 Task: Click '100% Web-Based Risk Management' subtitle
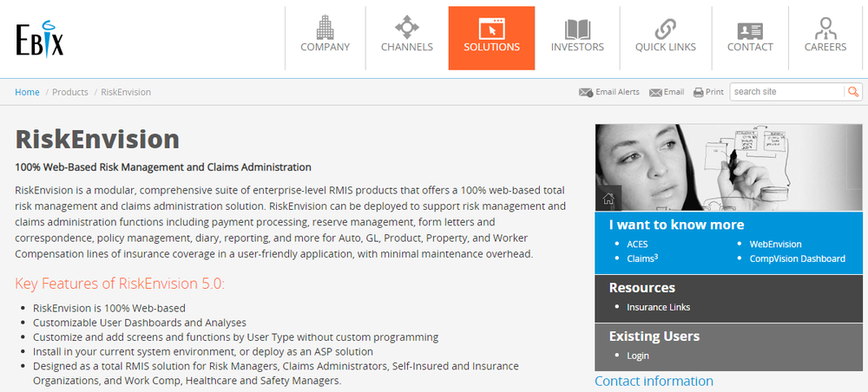click(163, 167)
